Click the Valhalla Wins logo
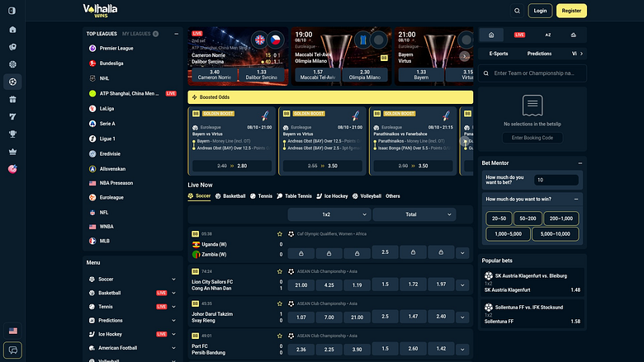The image size is (644, 362). point(100,11)
